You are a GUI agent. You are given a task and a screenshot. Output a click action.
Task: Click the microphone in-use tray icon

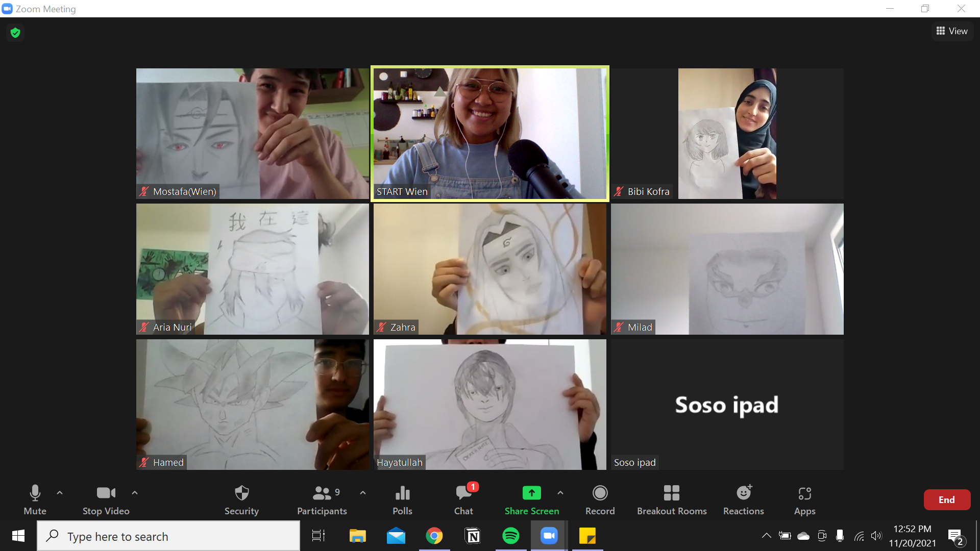pyautogui.click(x=840, y=536)
